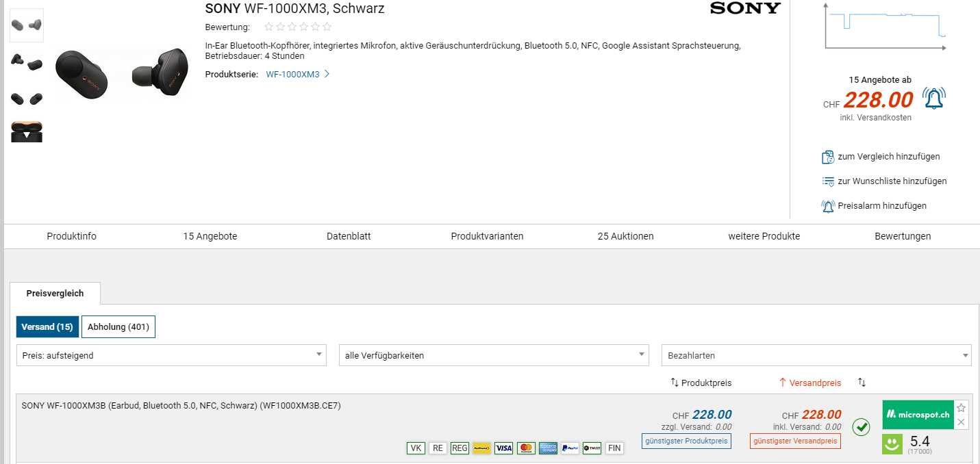This screenshot has height=464, width=980.
Task: Click the green smiley shop rating icon
Action: coord(892,444)
